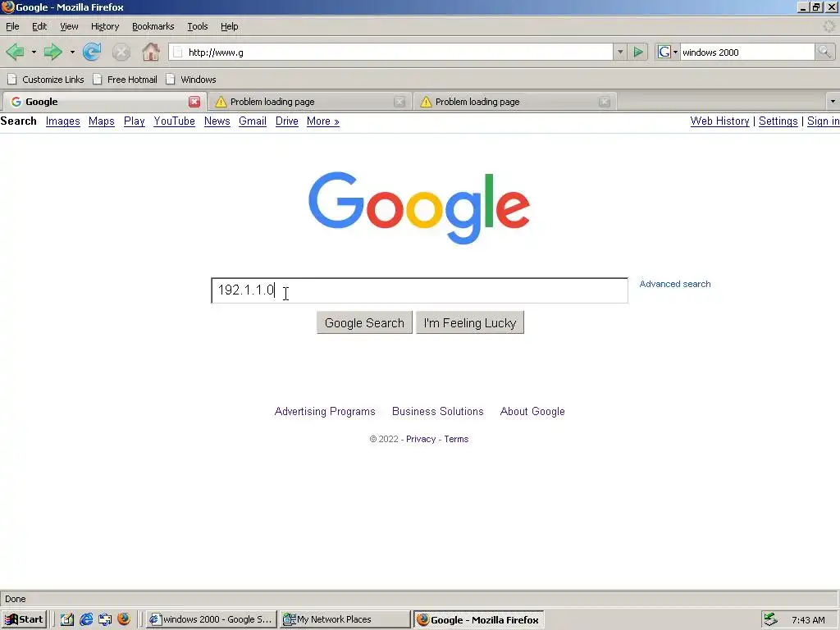840x630 pixels.
Task: Open Advertising Programs link
Action: (325, 412)
